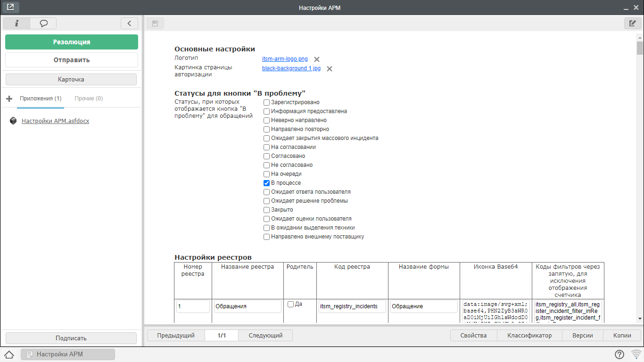Viewport: 644px width, 362px height.
Task: Check Ожидает оценки пользователя status
Action: click(267, 219)
